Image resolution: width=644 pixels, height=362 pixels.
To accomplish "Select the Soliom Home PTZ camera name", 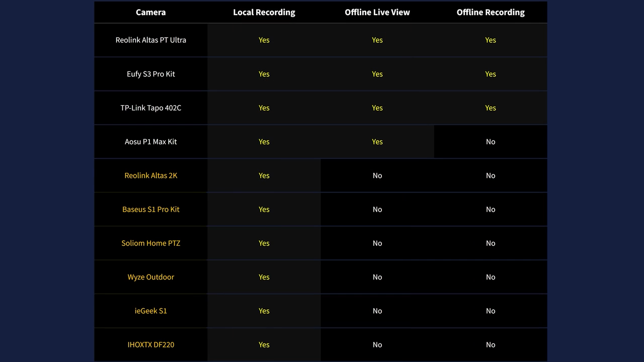I will tap(151, 243).
